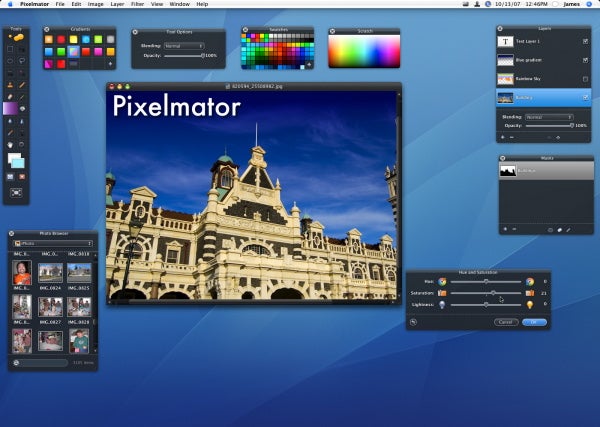Open Spotlight search in the menu bar
Screen dimensions: 600x427
(589, 4)
